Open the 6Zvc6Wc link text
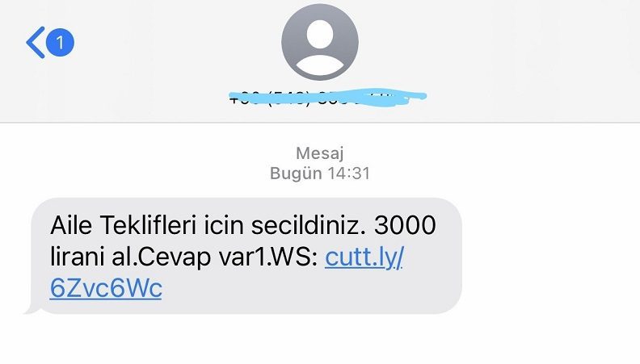Screen dimensions: 640x364 coord(106,288)
